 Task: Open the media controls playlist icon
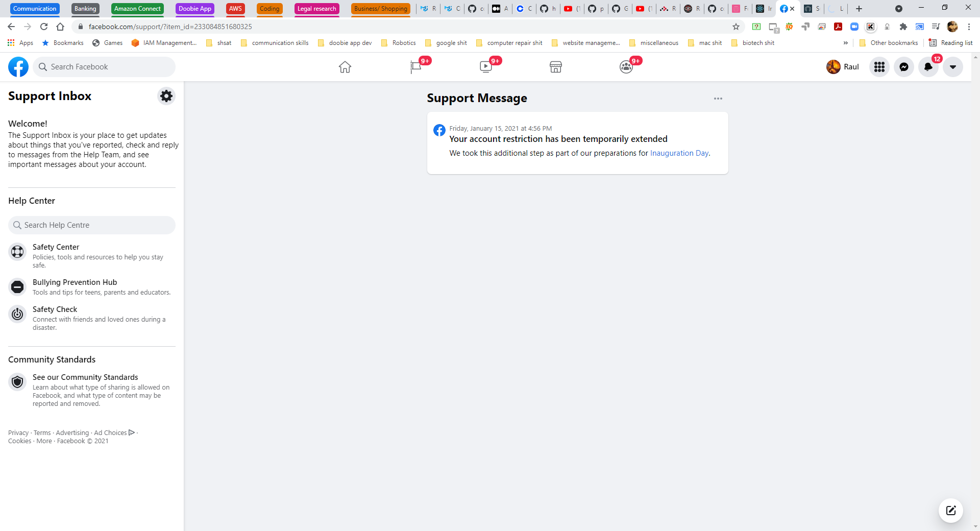click(936, 27)
